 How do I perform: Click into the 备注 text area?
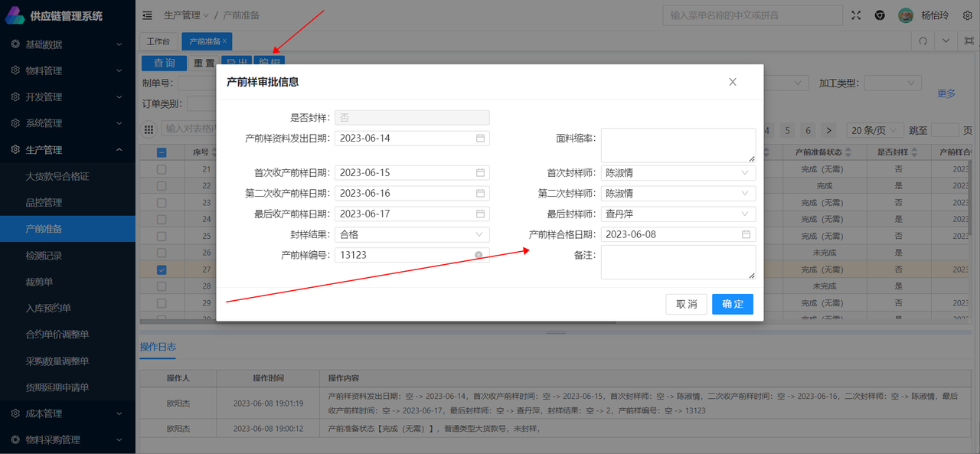click(x=678, y=262)
